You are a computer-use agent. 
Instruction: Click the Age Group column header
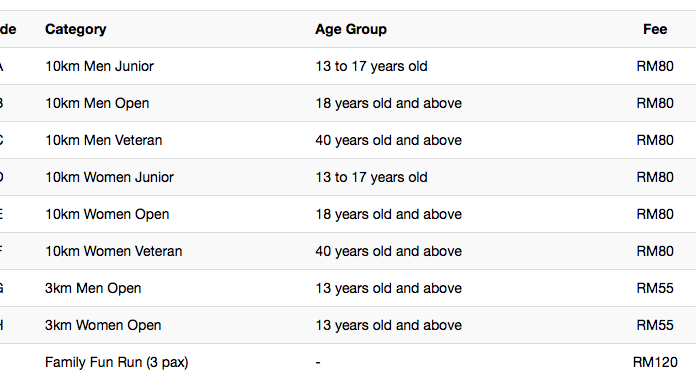351,29
